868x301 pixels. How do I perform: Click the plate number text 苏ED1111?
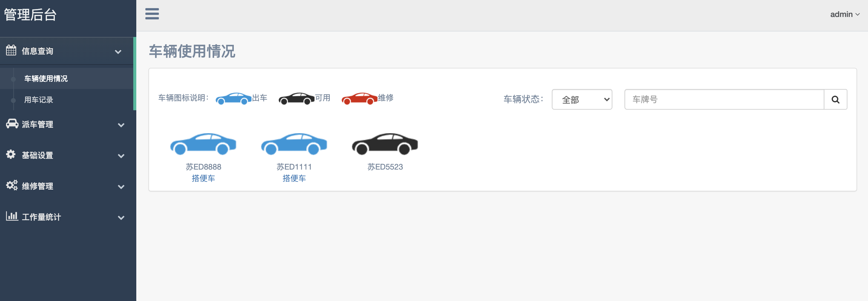[x=294, y=167]
